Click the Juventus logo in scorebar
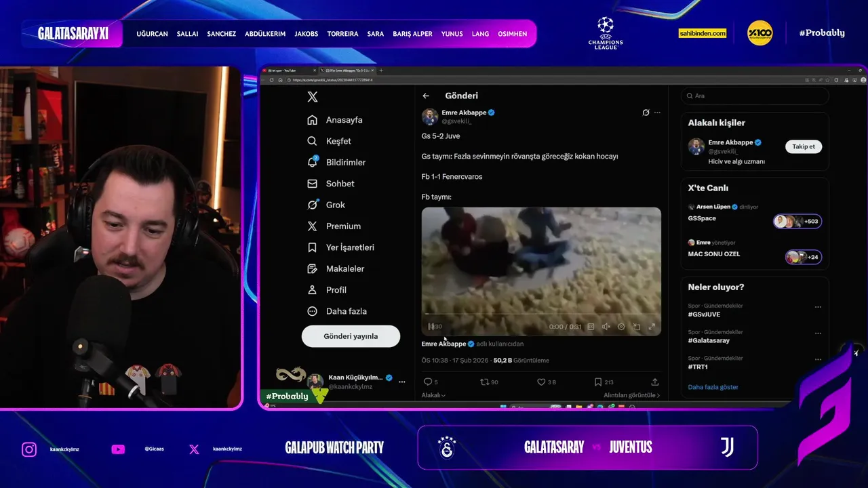Image resolution: width=868 pixels, height=488 pixels. click(x=727, y=447)
